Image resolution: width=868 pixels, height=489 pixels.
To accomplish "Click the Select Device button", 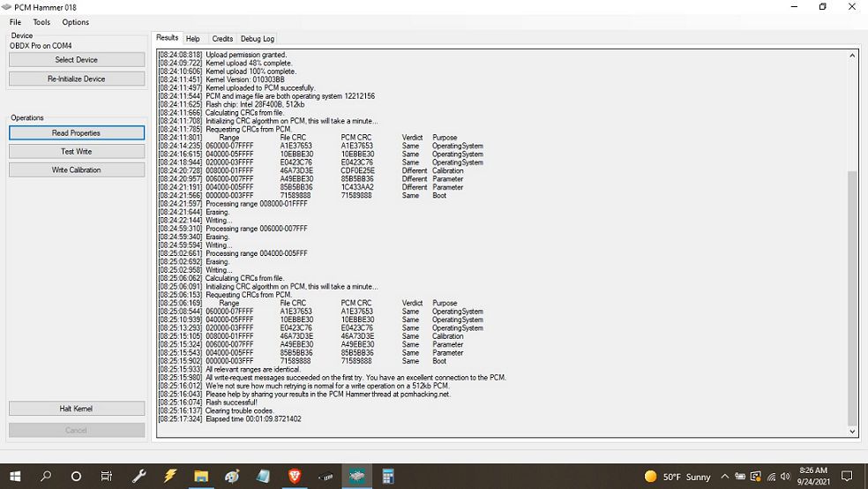I will (77, 60).
